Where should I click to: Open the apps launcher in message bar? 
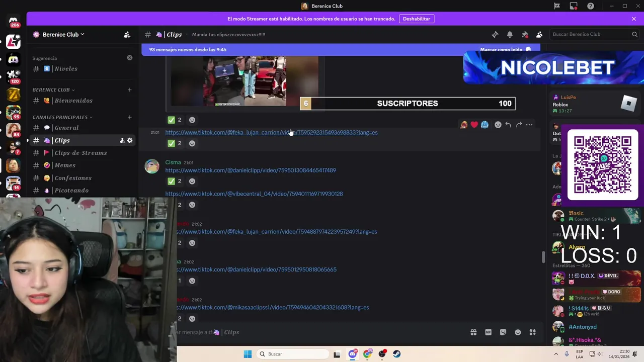(x=533, y=332)
